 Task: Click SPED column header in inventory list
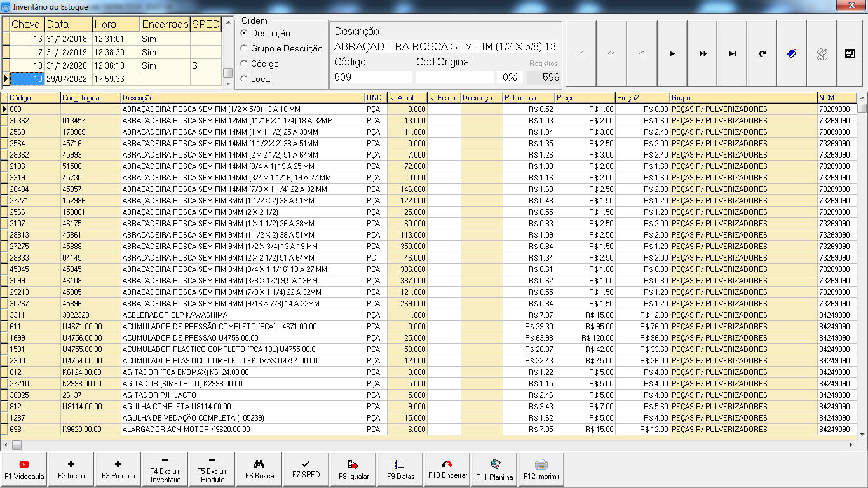coord(206,24)
